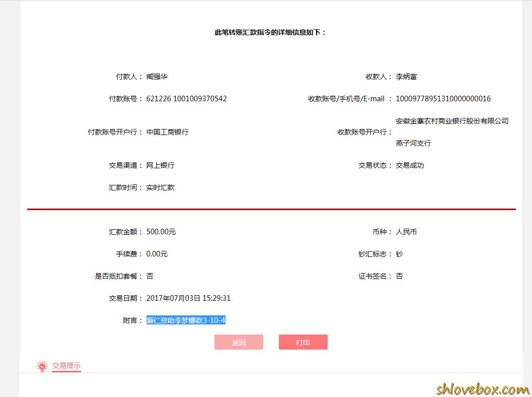Click 否 value next to 是否抵扣套餐
This screenshot has width=532, height=397.
[149, 276]
